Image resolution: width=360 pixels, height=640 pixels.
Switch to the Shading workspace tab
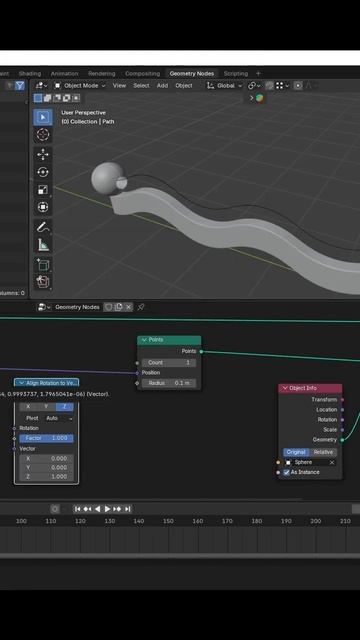click(30, 73)
